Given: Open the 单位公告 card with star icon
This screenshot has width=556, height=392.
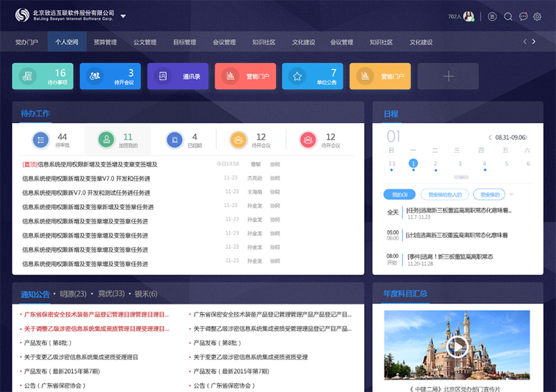Looking at the screenshot, I should pos(312,76).
